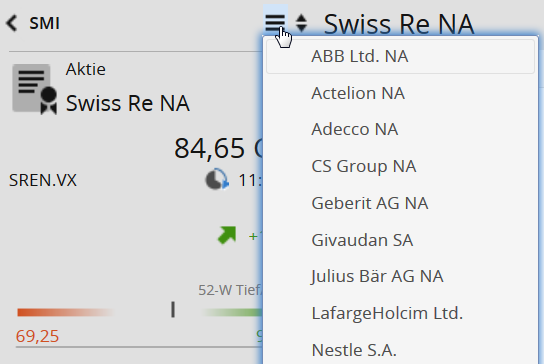Viewport: 544px width, 364px height.
Task: Click the 52-week range marker bar
Action: click(x=173, y=310)
